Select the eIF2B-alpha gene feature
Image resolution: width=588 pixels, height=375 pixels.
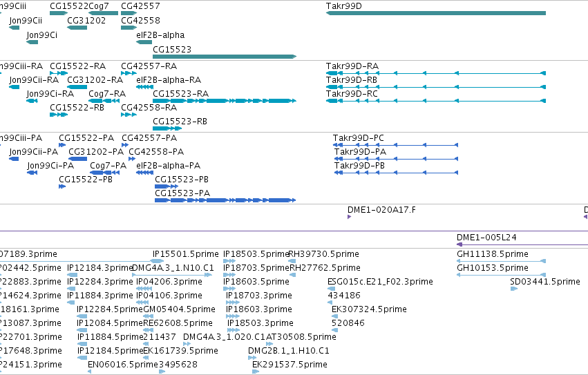[x=144, y=42]
